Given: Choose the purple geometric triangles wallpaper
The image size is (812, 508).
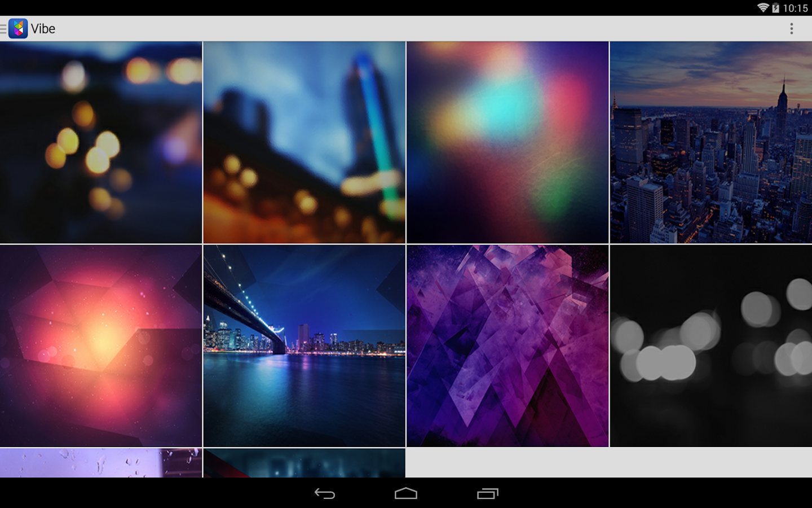Looking at the screenshot, I should 507,346.
